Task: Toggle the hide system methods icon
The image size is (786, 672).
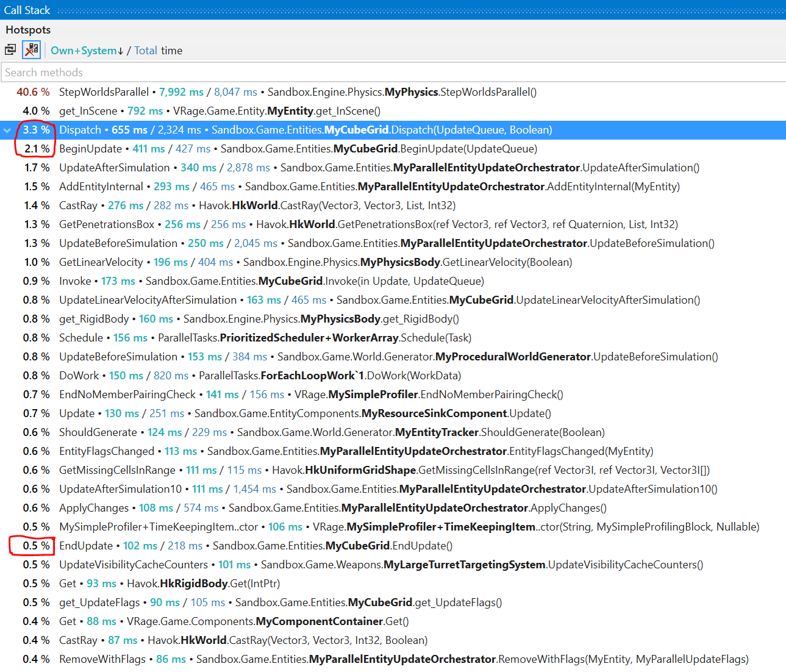Action: [x=31, y=50]
